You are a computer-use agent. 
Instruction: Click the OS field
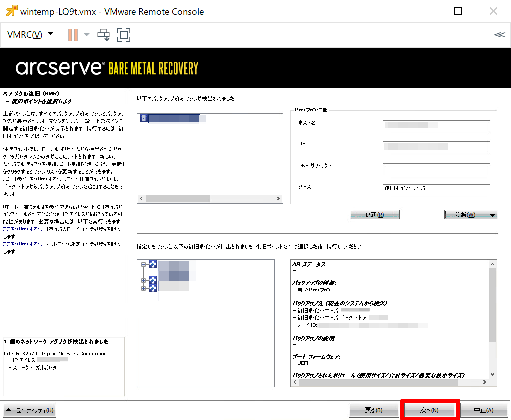click(x=436, y=147)
